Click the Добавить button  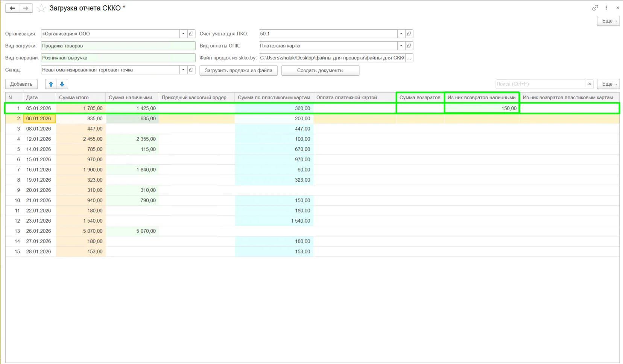click(21, 84)
